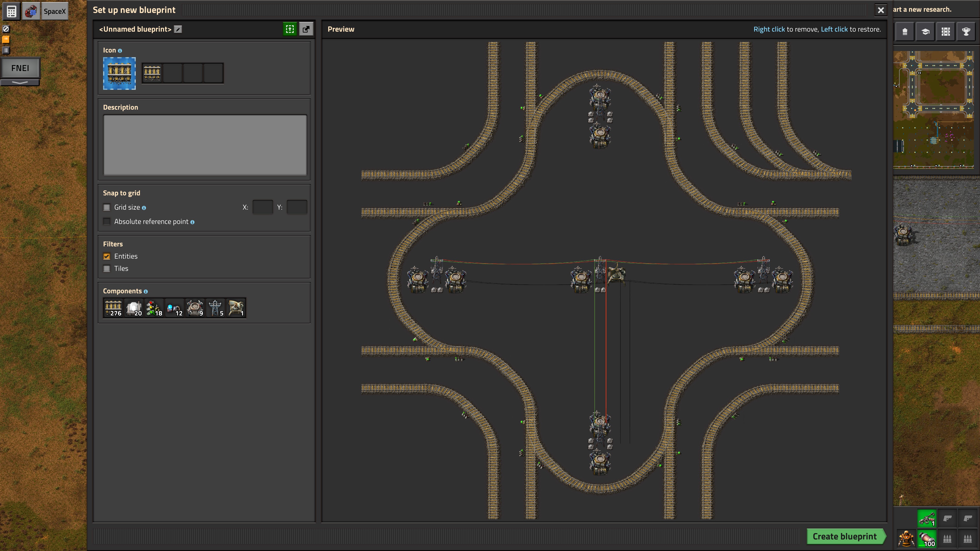Click the <Unnamed blueprint> title text
The height and width of the screenshot is (551, 980).
136,29
